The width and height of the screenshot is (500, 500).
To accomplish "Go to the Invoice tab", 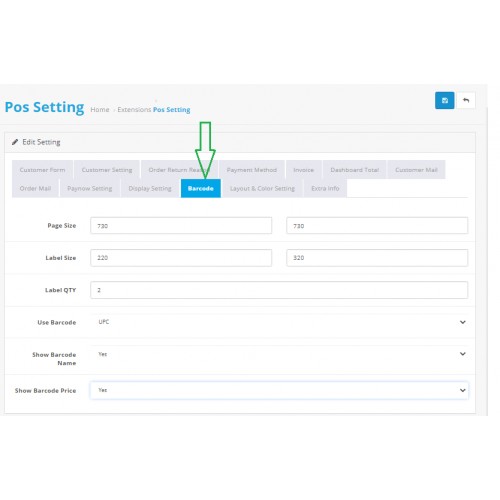I will (304, 170).
